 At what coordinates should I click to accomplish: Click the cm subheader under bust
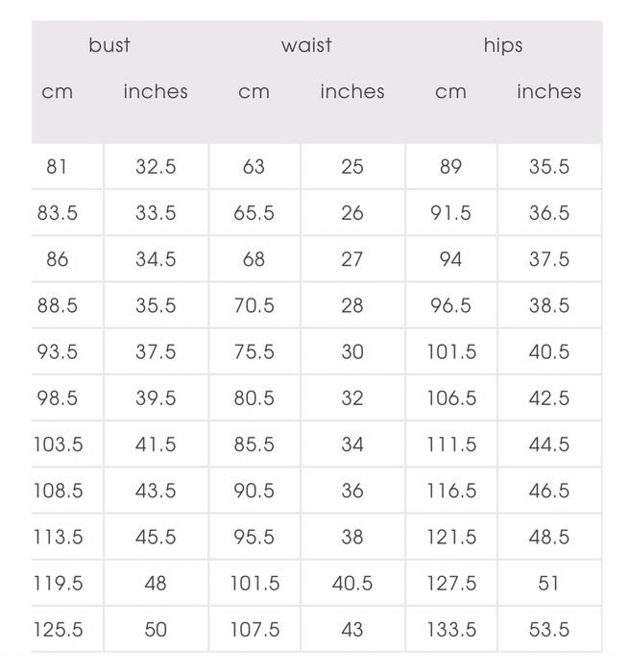click(58, 92)
